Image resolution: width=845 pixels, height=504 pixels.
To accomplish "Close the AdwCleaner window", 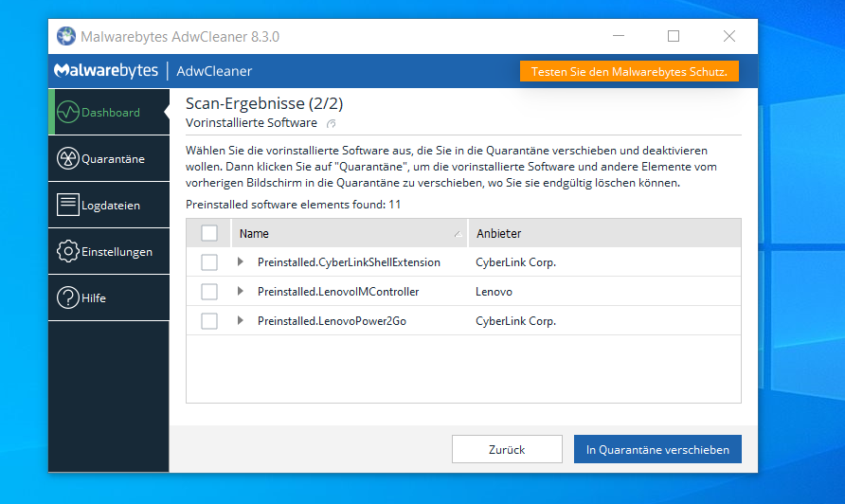I will (729, 36).
